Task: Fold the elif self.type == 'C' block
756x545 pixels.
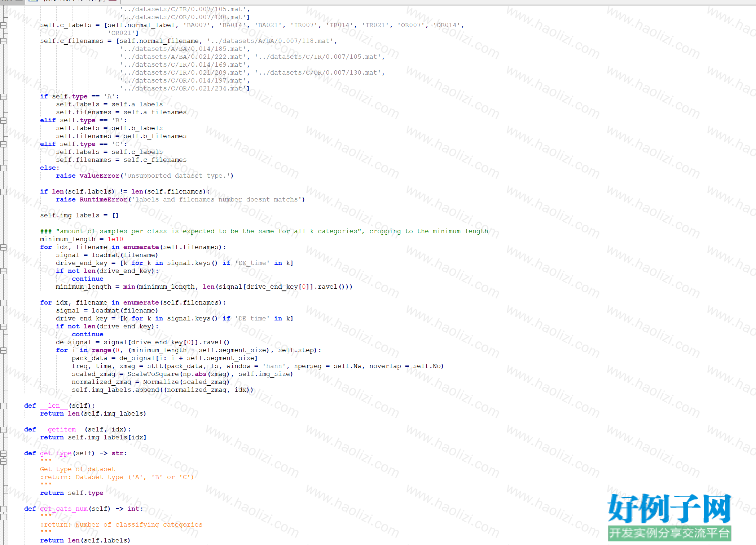Action: [x=3, y=144]
